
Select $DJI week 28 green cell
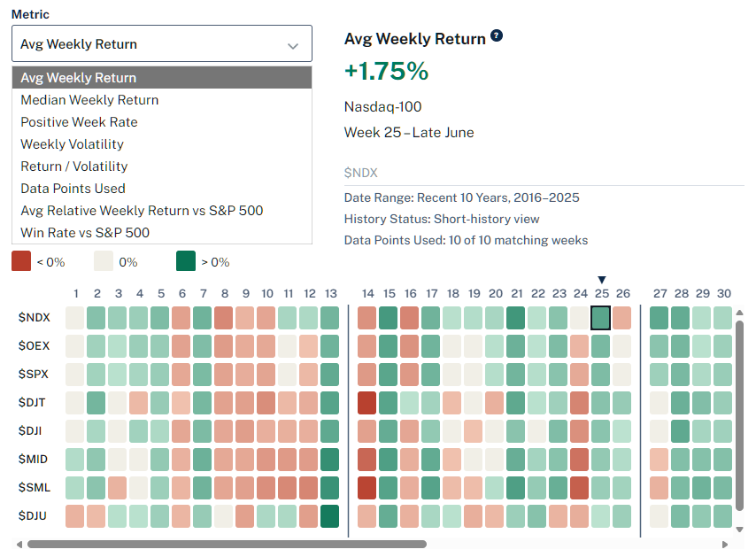[x=680, y=431]
